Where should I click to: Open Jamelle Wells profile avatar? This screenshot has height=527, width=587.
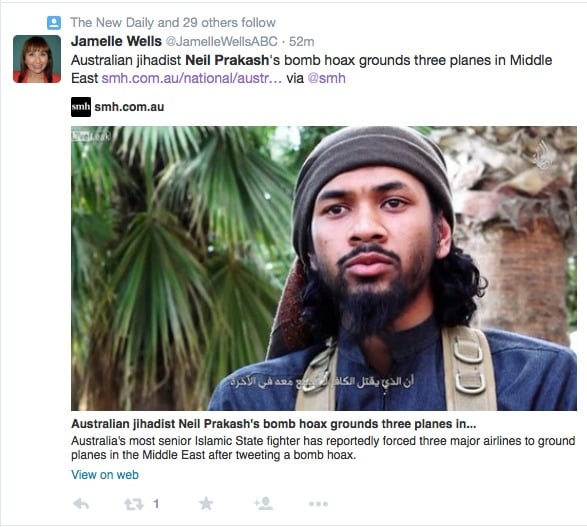37,59
